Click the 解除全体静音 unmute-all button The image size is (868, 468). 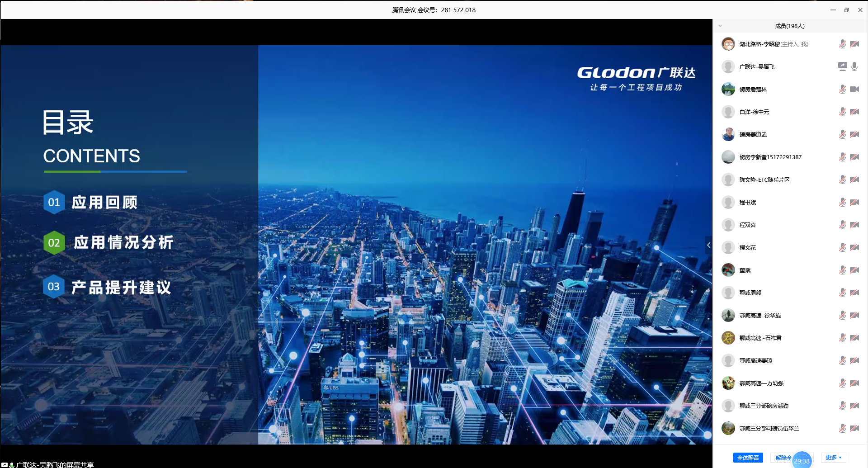[x=783, y=458]
